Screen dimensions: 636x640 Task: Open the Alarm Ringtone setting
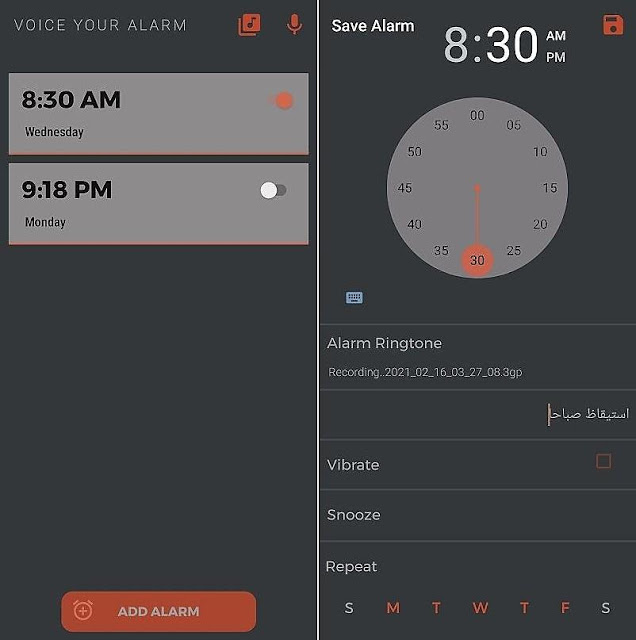[478, 357]
